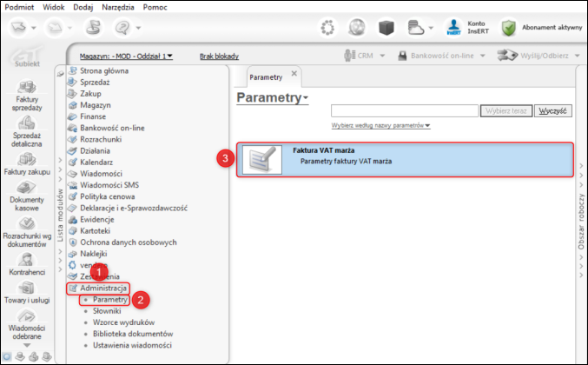
Task: Close the Parametry tab
Action: coord(294,73)
